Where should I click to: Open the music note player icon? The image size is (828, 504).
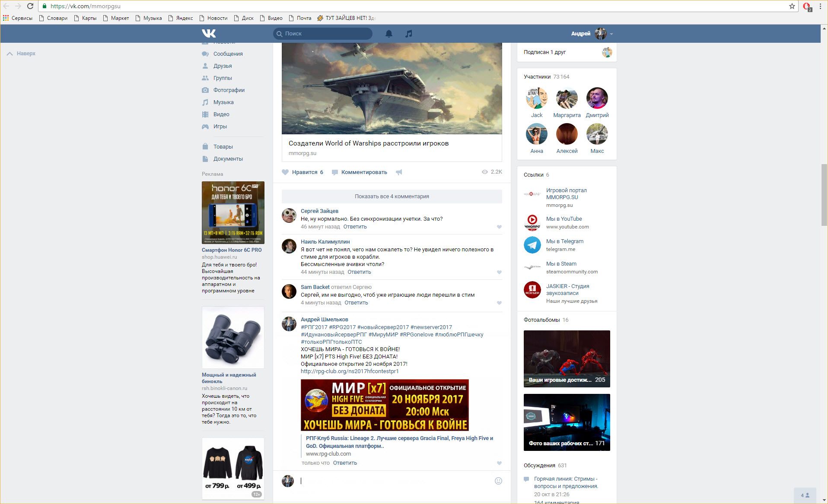pos(409,34)
